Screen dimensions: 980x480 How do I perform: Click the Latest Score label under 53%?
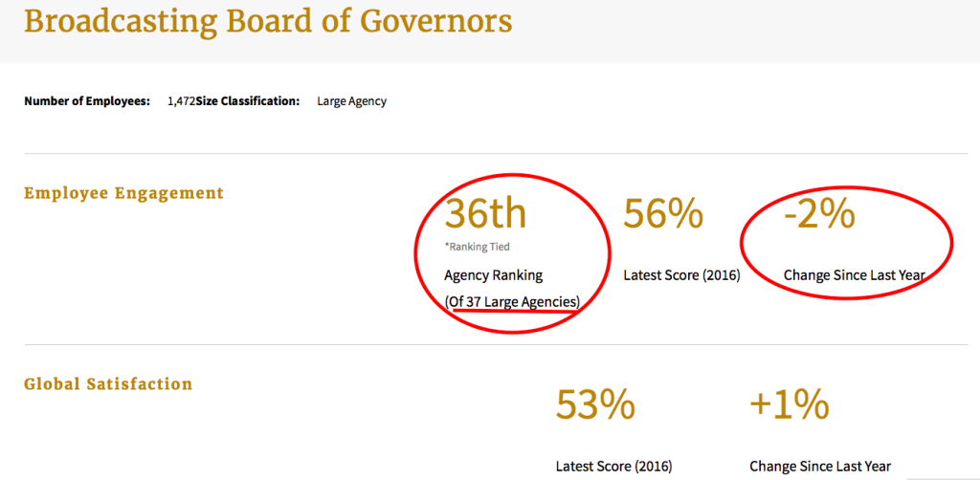pos(613,467)
